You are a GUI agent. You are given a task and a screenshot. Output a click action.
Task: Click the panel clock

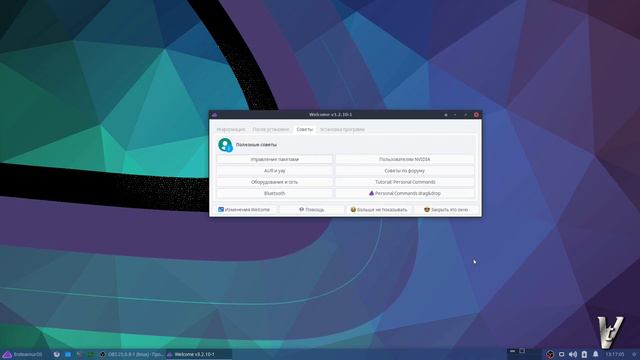[x=615, y=354]
